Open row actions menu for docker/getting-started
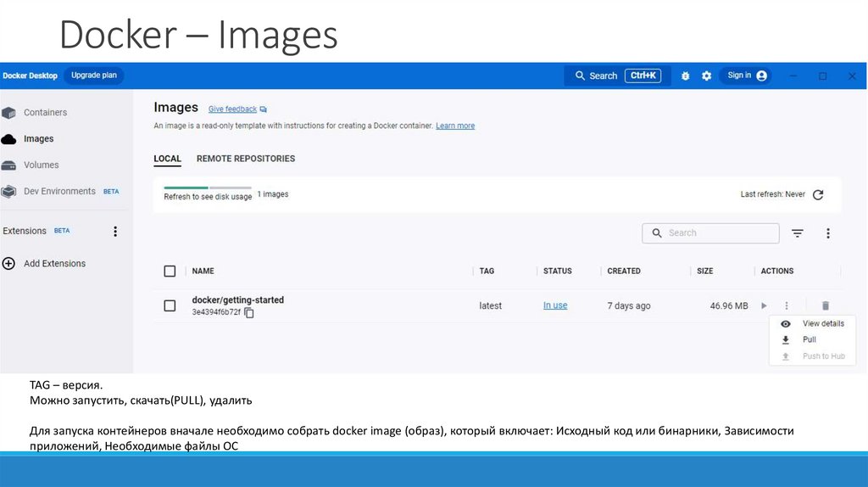This screenshot has width=868, height=487. pyautogui.click(x=787, y=305)
